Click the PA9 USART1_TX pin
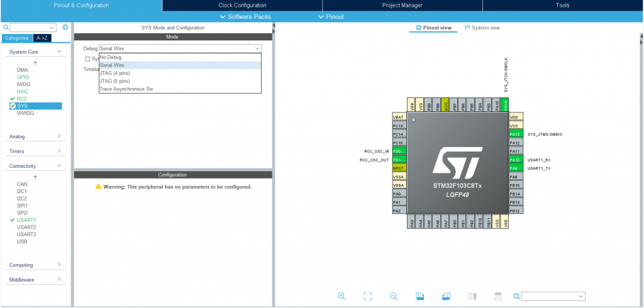Screen dimensions: 644x308 [516, 168]
